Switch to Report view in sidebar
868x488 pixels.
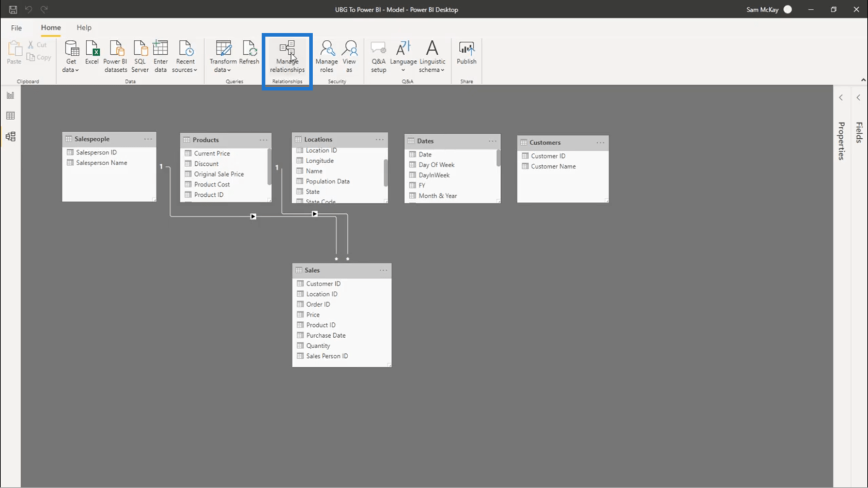10,96
